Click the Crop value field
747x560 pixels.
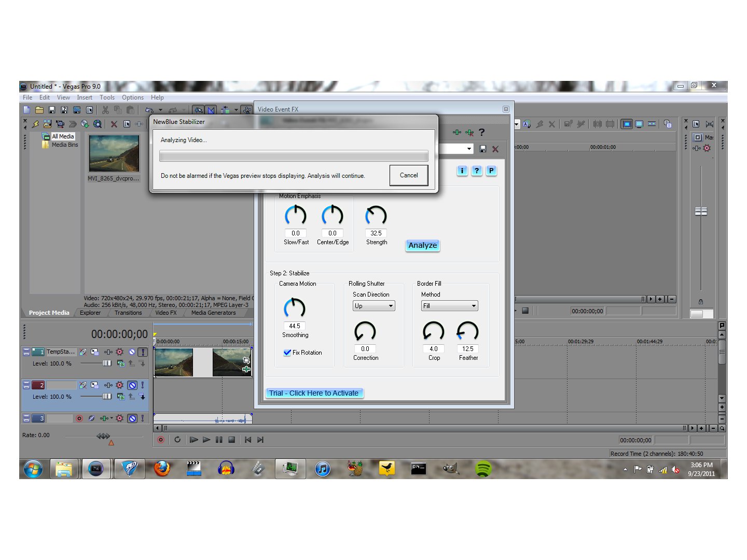(x=434, y=349)
